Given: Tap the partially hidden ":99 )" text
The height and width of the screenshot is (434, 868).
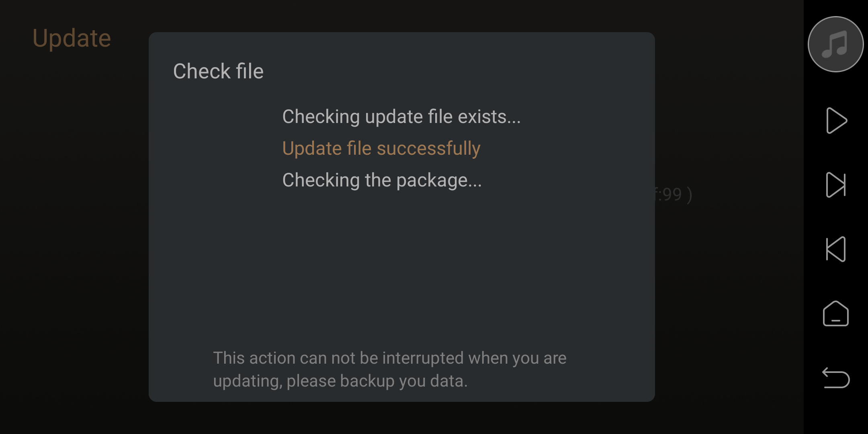Looking at the screenshot, I should pyautogui.click(x=674, y=195).
